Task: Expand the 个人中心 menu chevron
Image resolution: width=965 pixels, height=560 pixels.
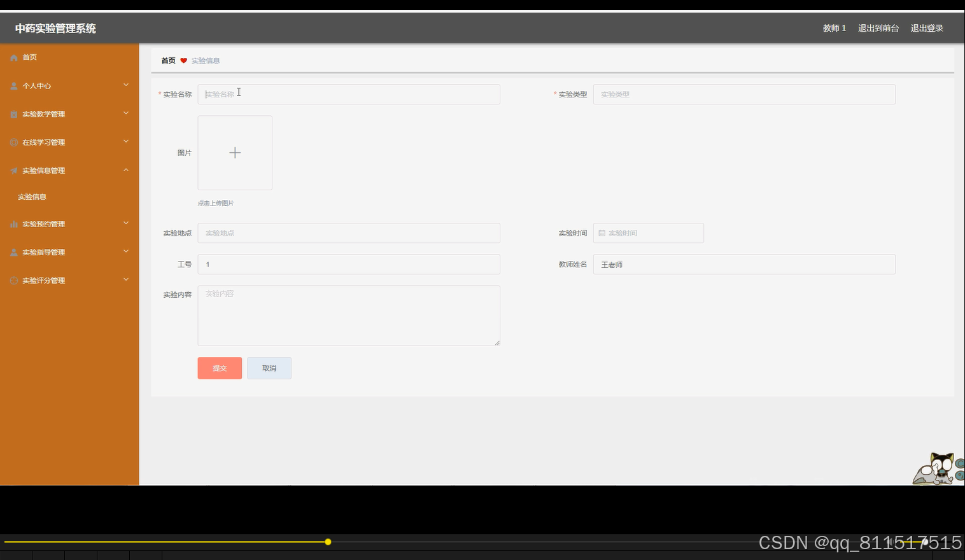Action: coord(126,85)
